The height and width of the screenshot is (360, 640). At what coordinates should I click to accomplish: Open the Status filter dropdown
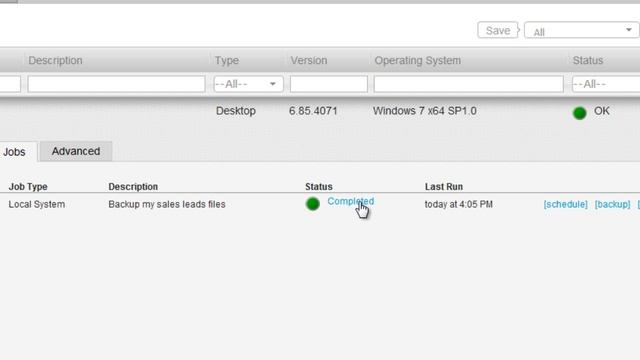click(606, 84)
